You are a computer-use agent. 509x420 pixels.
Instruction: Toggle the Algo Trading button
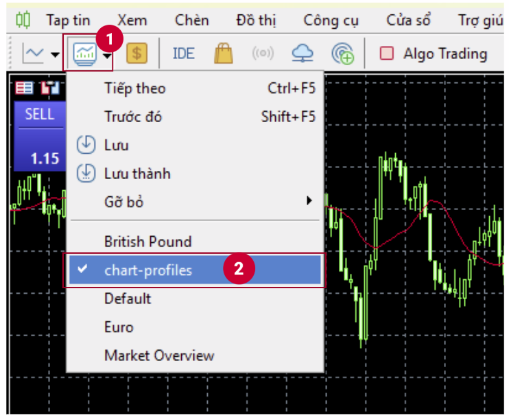tap(434, 53)
